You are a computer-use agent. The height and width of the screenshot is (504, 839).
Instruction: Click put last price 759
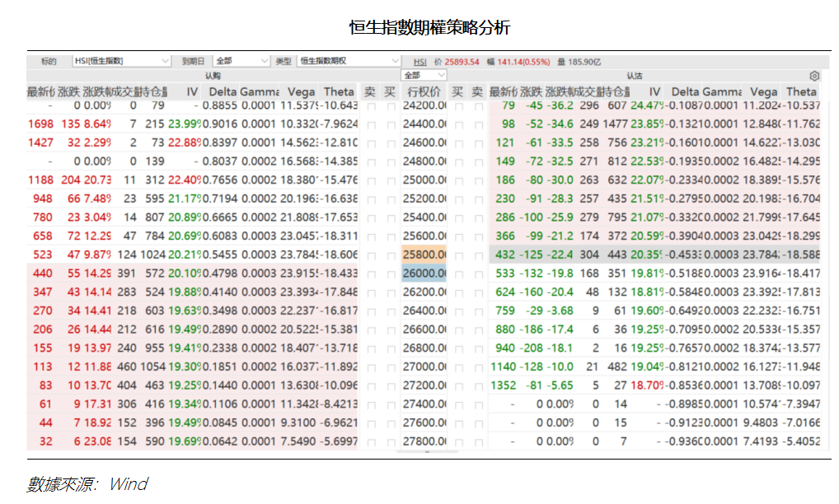click(505, 310)
